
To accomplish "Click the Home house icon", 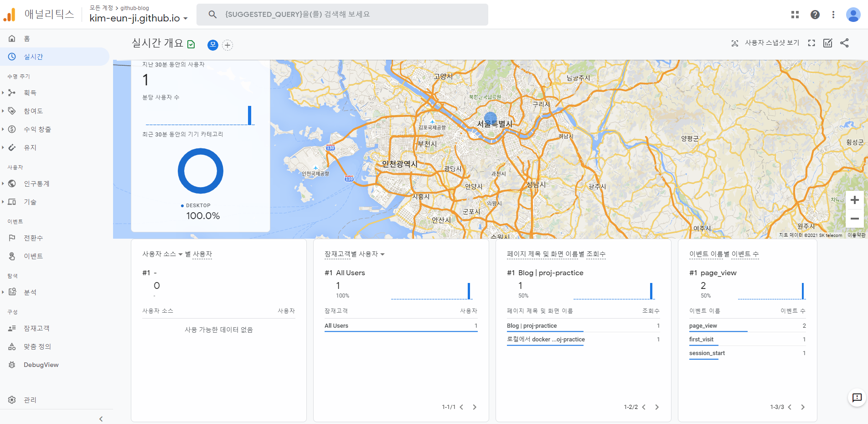I will 12,38.
